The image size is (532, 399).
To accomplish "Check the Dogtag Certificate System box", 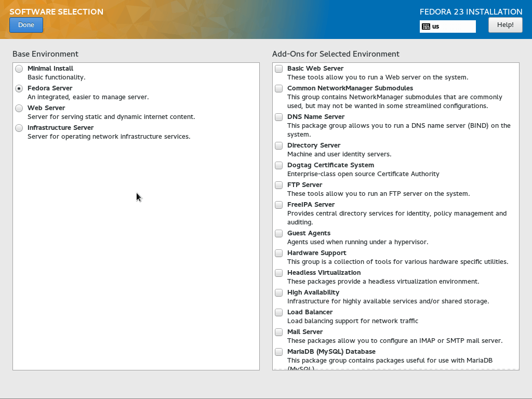I will [x=279, y=165].
